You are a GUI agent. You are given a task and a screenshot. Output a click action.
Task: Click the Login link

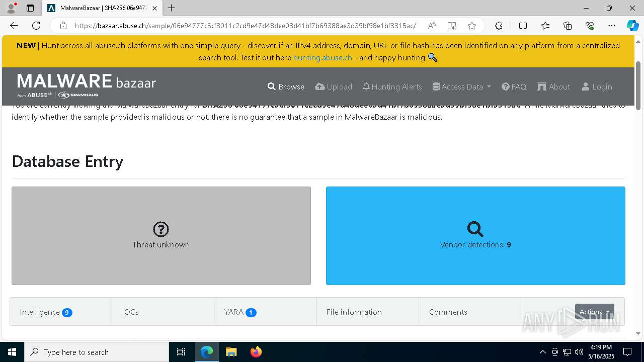(597, 86)
